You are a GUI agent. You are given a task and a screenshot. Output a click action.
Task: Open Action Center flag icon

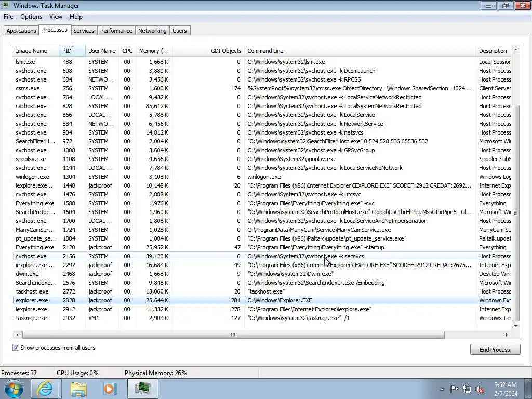pos(454,389)
